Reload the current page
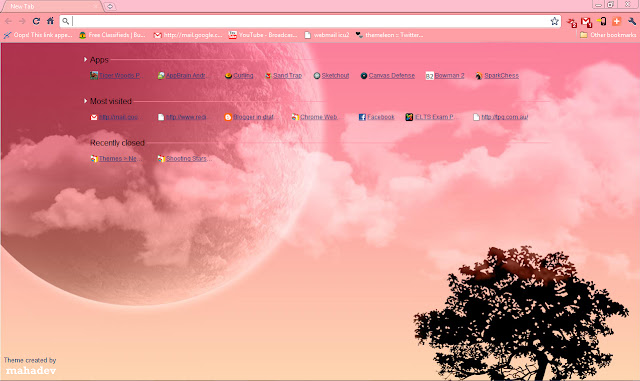This screenshot has height=381, width=640. (x=36, y=21)
